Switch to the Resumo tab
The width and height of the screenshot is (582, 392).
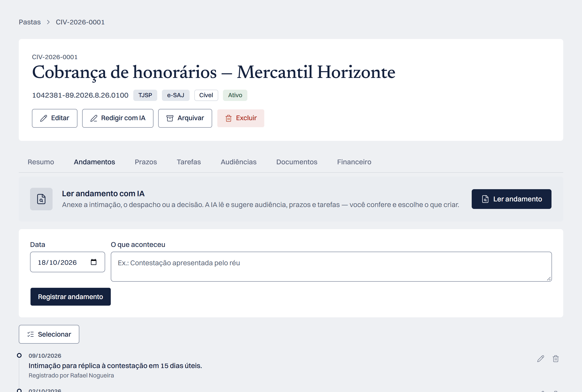tap(41, 162)
